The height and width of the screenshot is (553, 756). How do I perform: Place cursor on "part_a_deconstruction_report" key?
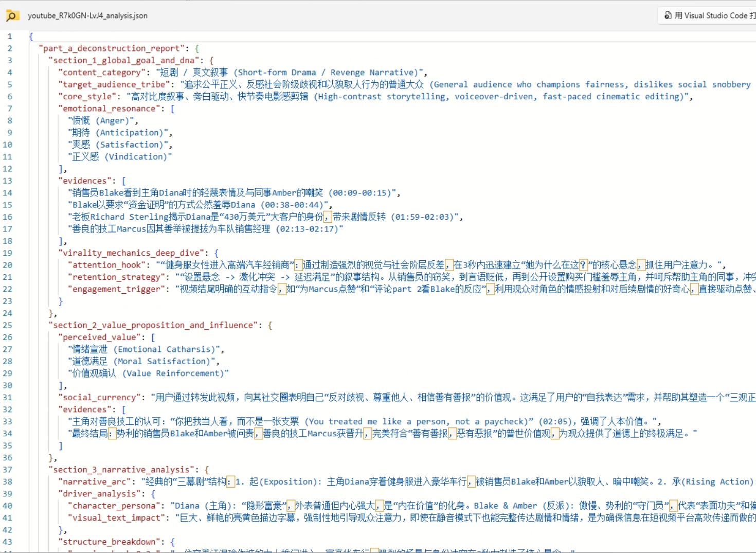(x=112, y=48)
